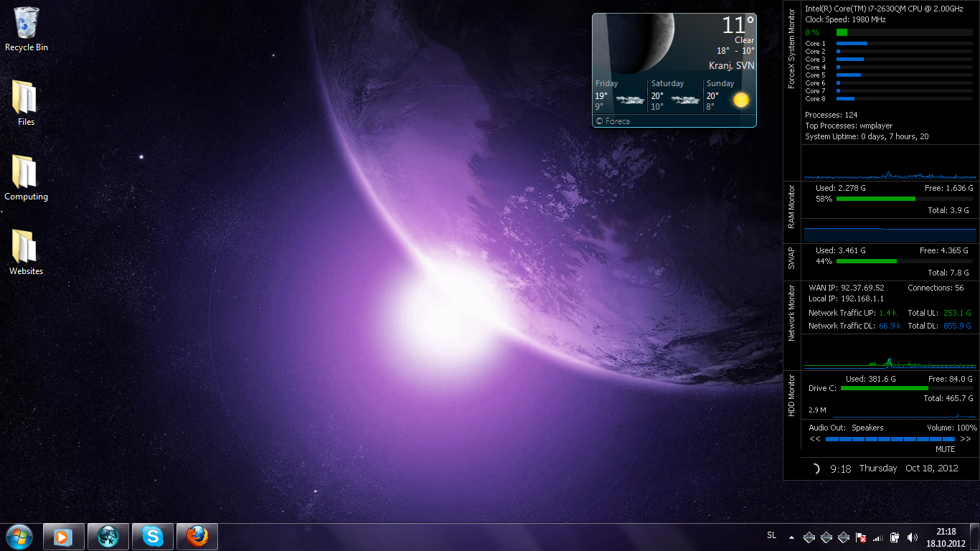Screen dimensions: 980x551
Task: Click Network Traffic UP value 1.4 k
Action: pyautogui.click(x=888, y=313)
